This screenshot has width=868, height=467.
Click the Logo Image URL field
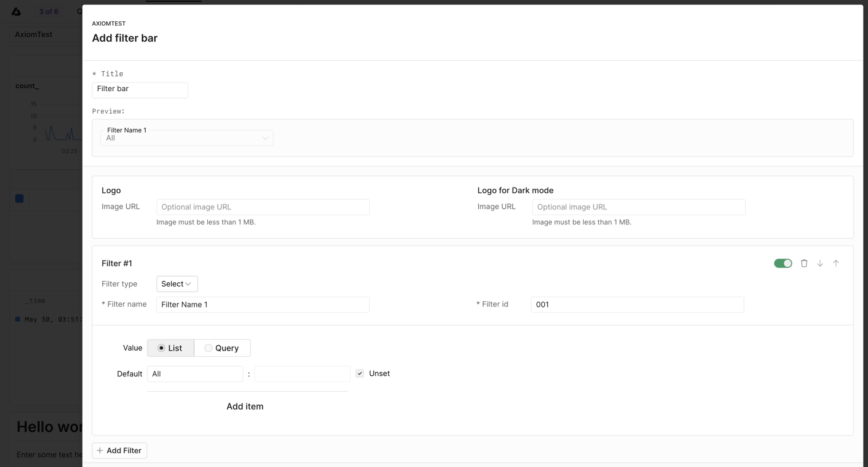(263, 207)
